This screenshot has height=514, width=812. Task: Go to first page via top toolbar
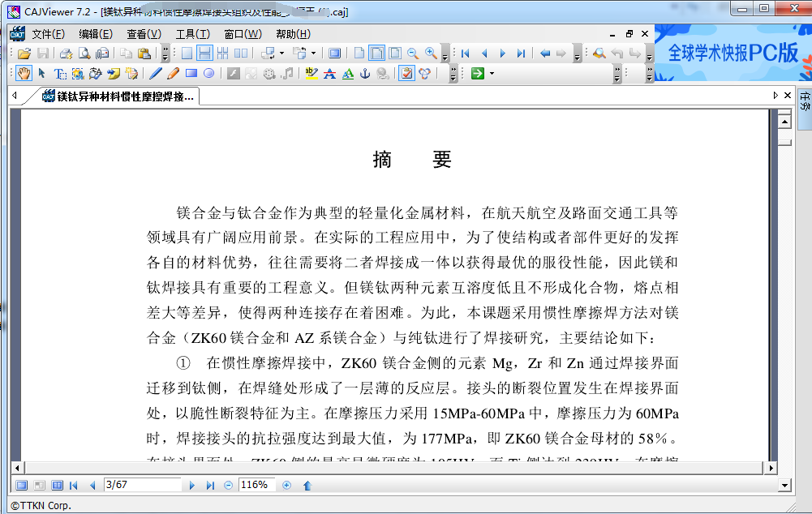point(465,54)
